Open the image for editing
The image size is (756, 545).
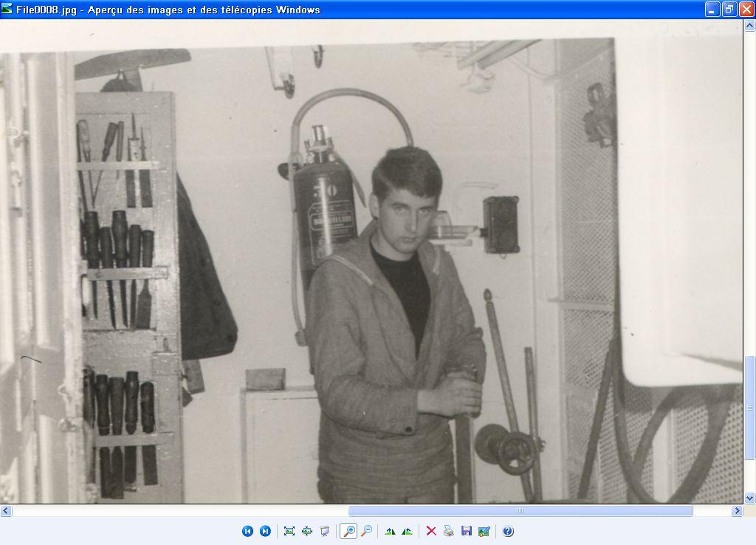coord(484,531)
